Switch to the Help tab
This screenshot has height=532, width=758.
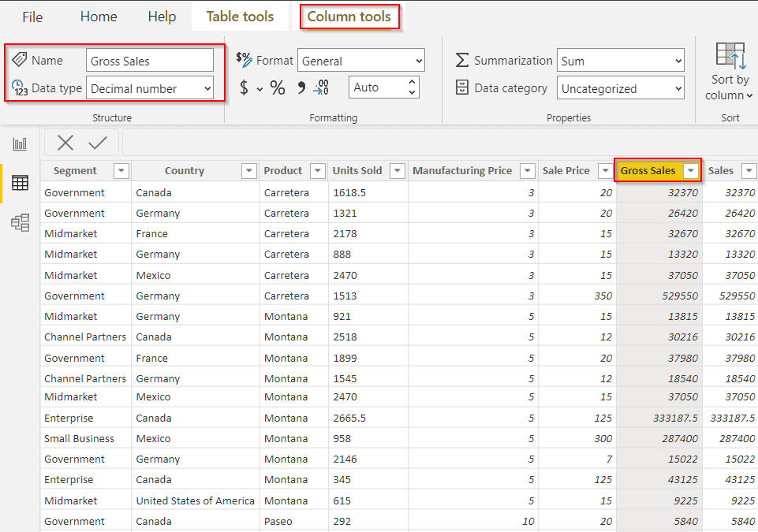pos(162,17)
